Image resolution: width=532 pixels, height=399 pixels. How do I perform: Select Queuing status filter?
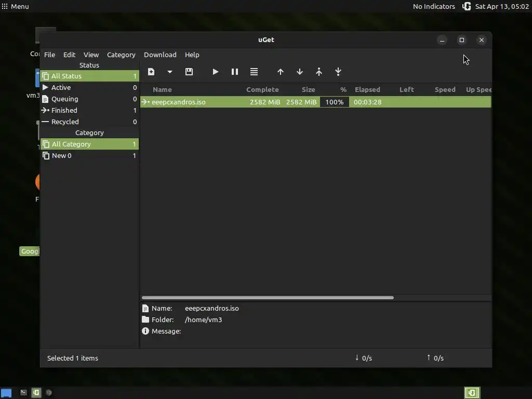[x=89, y=99]
